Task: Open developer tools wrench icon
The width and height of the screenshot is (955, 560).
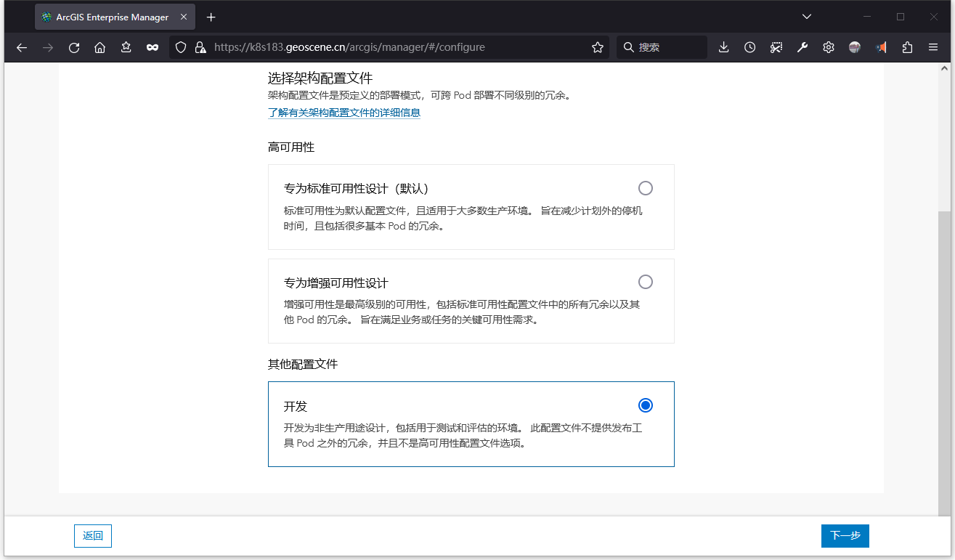Action: tap(802, 47)
